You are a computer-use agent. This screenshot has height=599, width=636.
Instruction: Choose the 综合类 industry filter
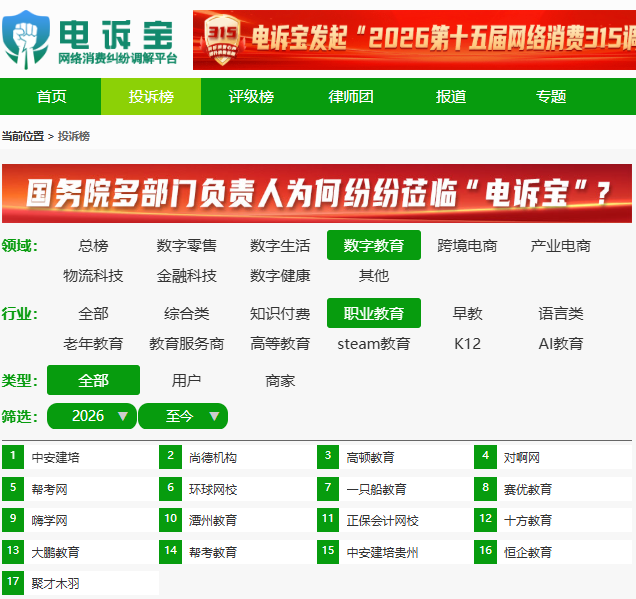[x=187, y=313]
